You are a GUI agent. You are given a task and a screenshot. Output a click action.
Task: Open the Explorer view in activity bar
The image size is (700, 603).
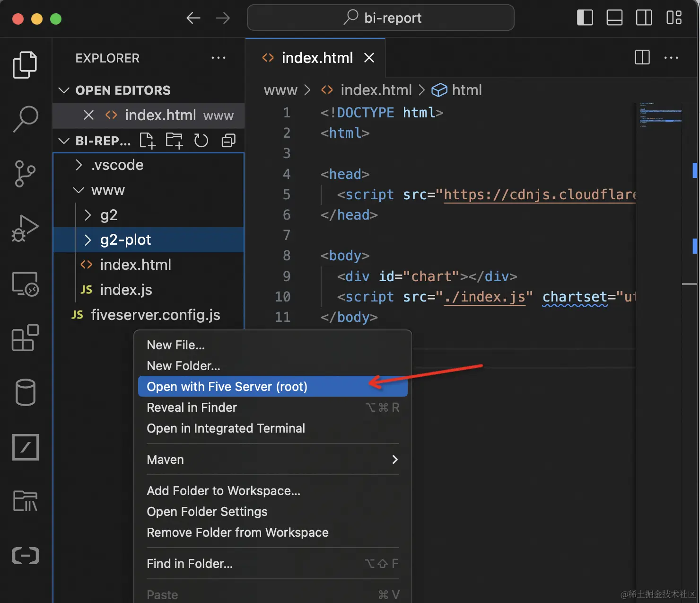(x=25, y=65)
